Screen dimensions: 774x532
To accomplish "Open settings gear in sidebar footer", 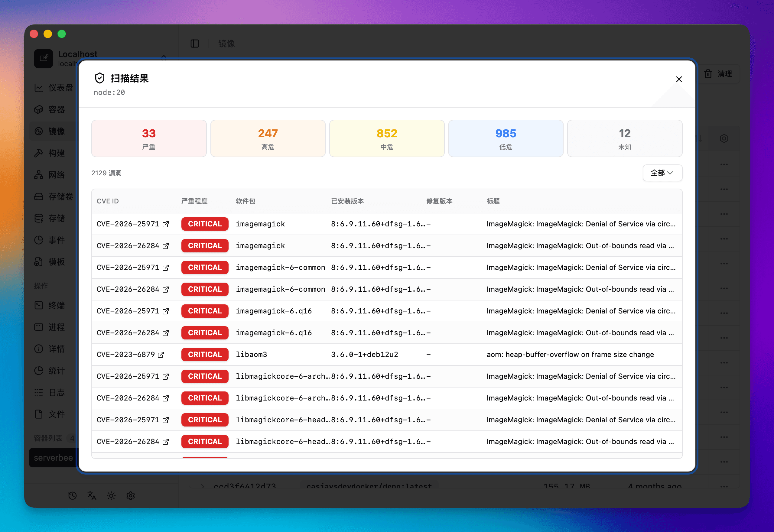I will tap(130, 496).
